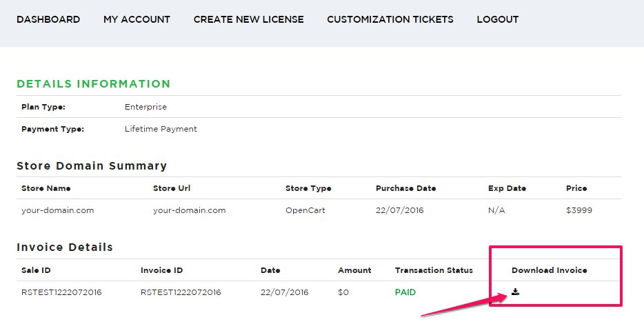Click the OpenCart store type value

[305, 210]
